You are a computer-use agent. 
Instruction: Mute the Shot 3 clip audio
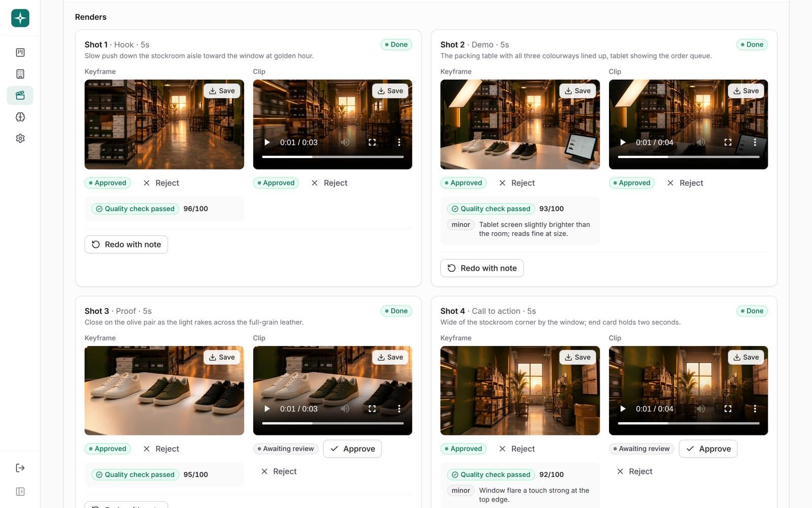[345, 408]
